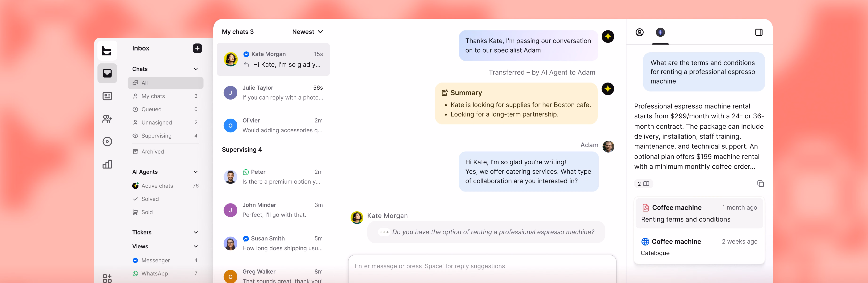The width and height of the screenshot is (868, 283).
Task: Expand the Tickets section chevron
Action: pyautogui.click(x=196, y=232)
